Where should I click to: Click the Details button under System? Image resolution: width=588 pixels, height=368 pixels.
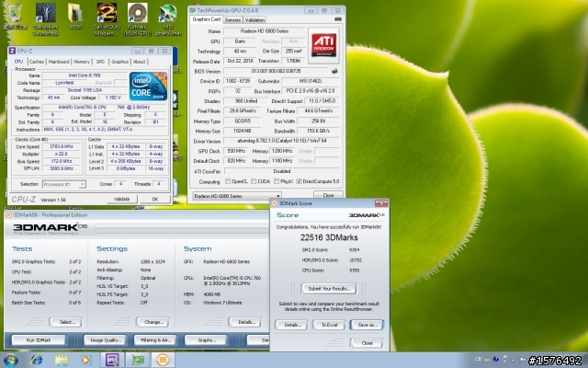[245, 322]
